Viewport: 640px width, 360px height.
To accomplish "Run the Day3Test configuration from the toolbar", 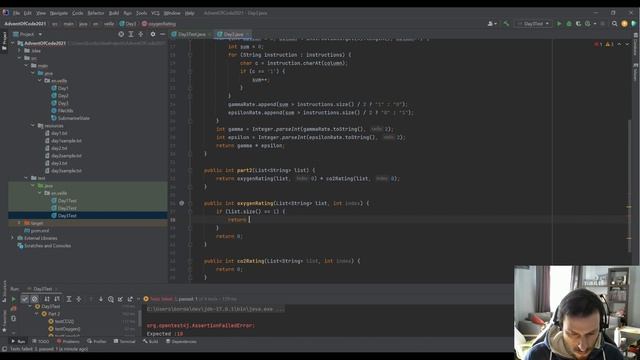I will [x=559, y=24].
